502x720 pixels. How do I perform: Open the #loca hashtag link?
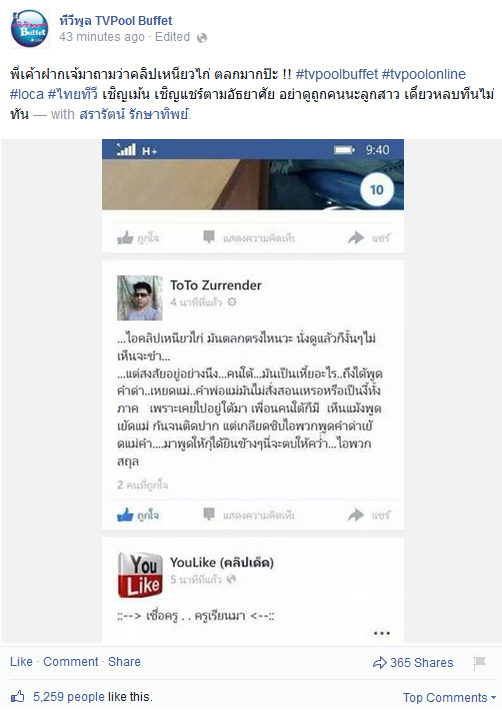click(27, 94)
